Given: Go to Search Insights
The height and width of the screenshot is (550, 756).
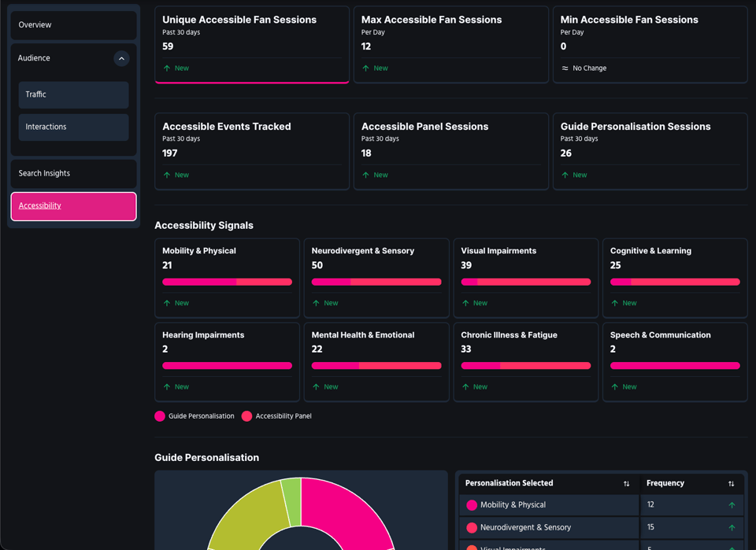Looking at the screenshot, I should pyautogui.click(x=73, y=173).
